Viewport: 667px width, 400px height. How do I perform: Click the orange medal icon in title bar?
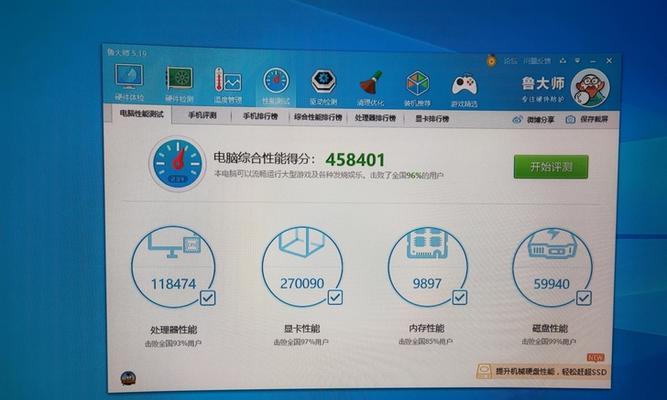[x=491, y=60]
